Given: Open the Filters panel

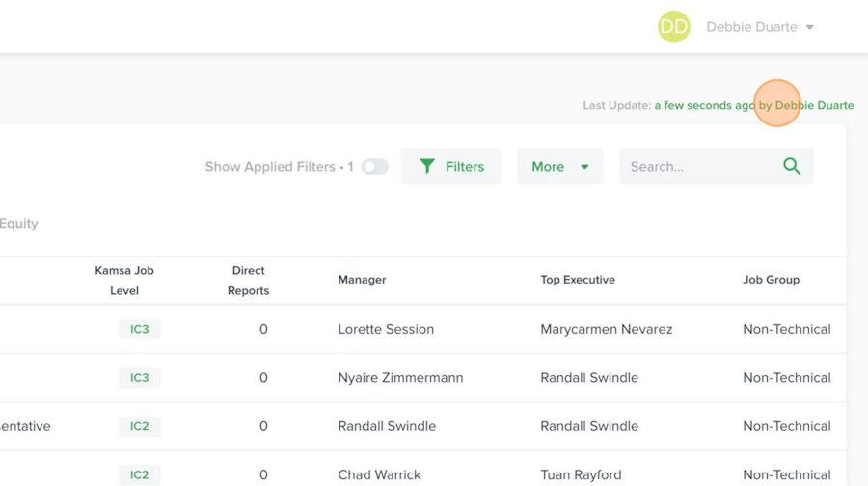Looking at the screenshot, I should [x=450, y=167].
